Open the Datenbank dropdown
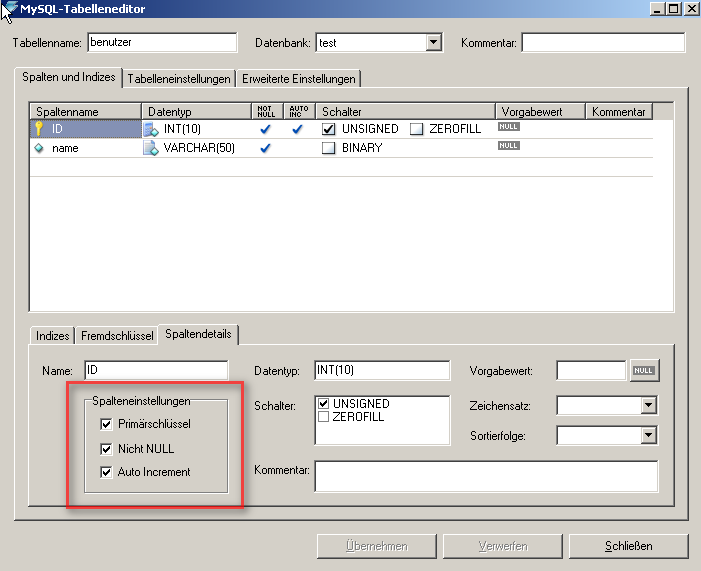This screenshot has height=571, width=701. pos(433,42)
